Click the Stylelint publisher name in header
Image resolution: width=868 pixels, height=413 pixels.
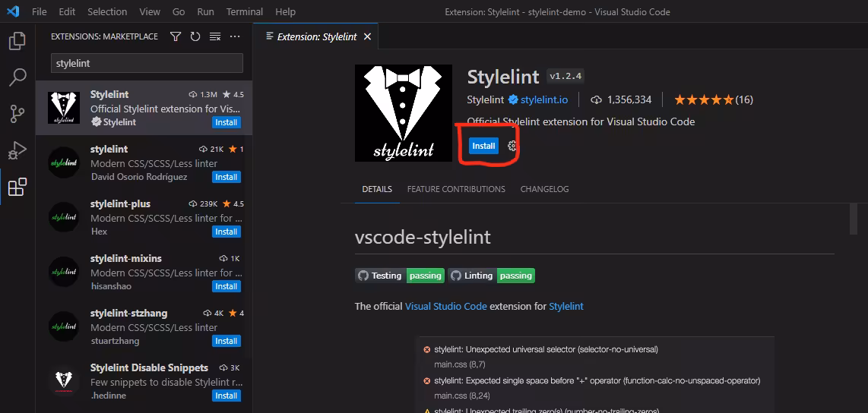pyautogui.click(x=486, y=100)
